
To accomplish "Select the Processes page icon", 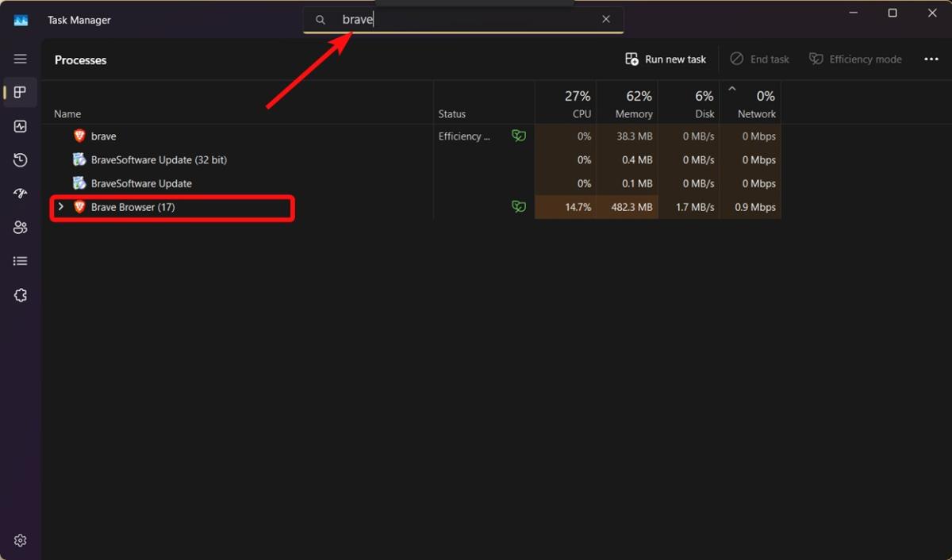I will click(x=20, y=92).
